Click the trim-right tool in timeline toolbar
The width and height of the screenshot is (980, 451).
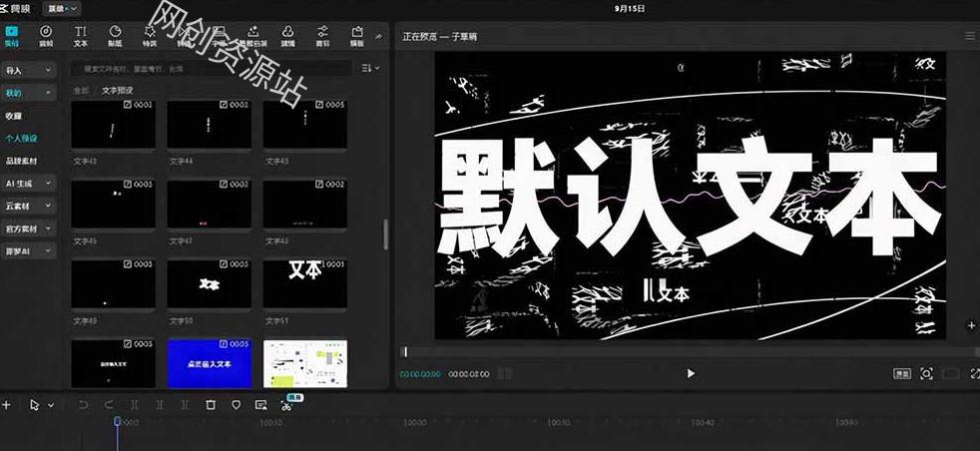tap(185, 405)
